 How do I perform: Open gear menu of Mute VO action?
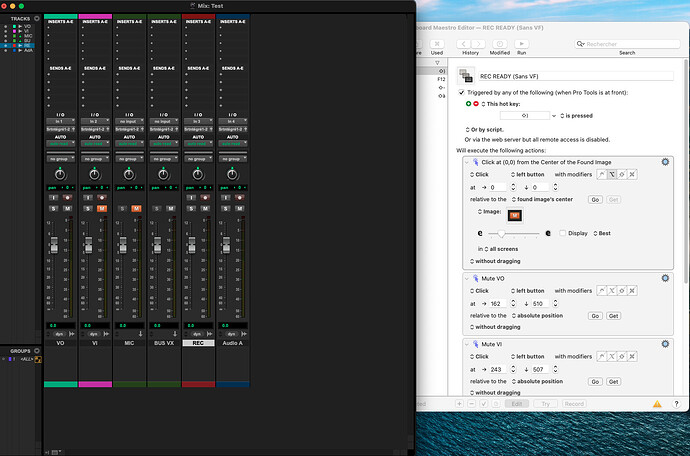click(x=665, y=278)
